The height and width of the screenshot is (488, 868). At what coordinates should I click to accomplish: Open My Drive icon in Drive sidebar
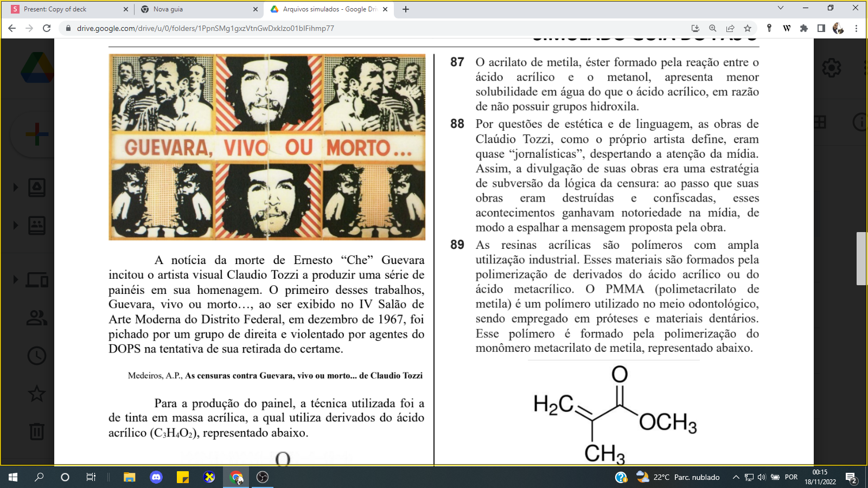[x=37, y=188]
